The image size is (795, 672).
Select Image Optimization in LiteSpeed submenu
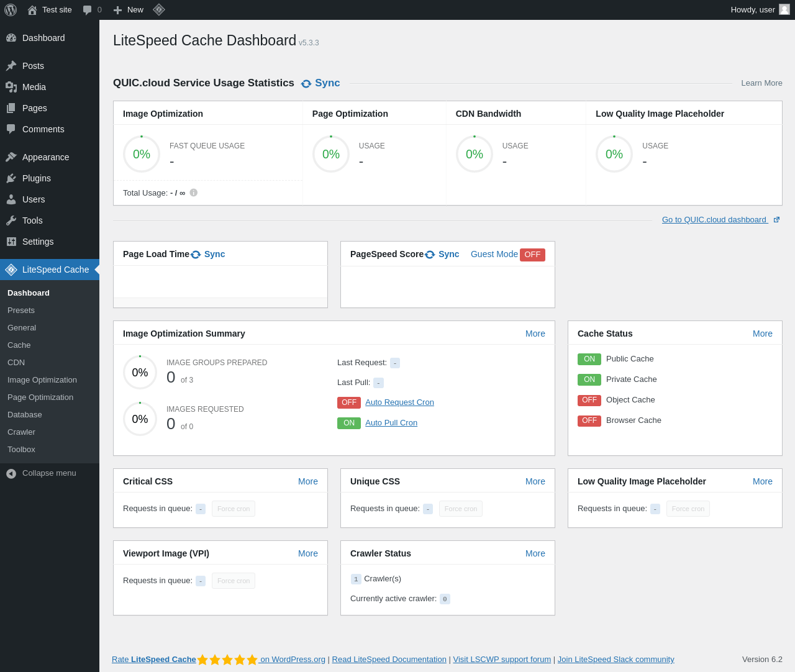click(42, 380)
